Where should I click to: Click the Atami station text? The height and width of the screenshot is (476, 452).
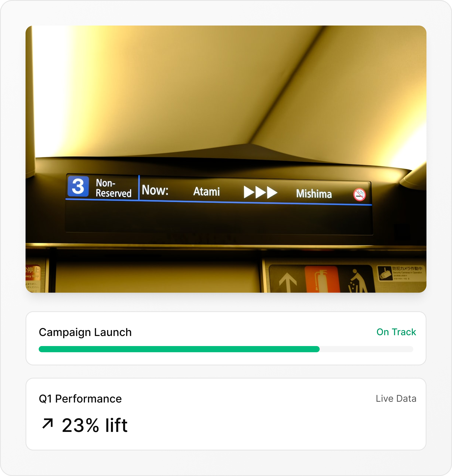[x=207, y=191]
